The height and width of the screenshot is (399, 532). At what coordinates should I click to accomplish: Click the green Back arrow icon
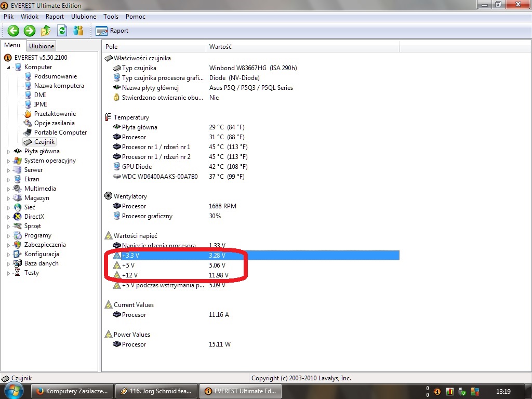pos(13,31)
